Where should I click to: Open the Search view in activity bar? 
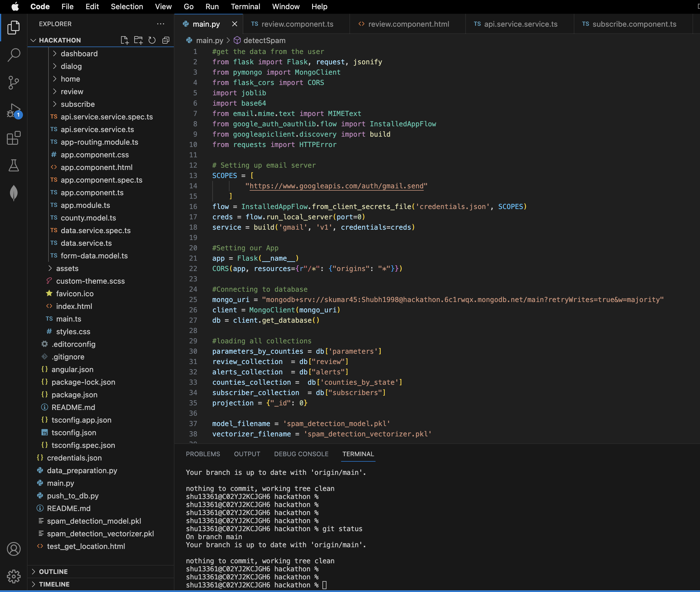coord(14,55)
